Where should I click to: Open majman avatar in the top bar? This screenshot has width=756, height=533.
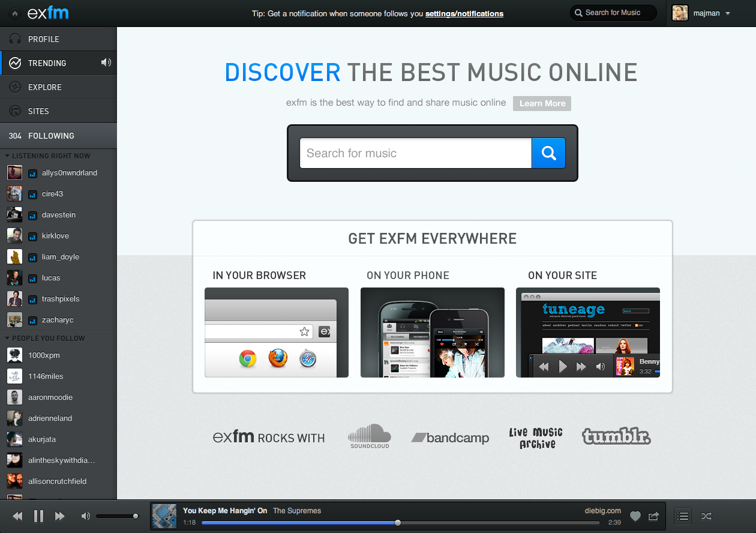click(x=680, y=13)
